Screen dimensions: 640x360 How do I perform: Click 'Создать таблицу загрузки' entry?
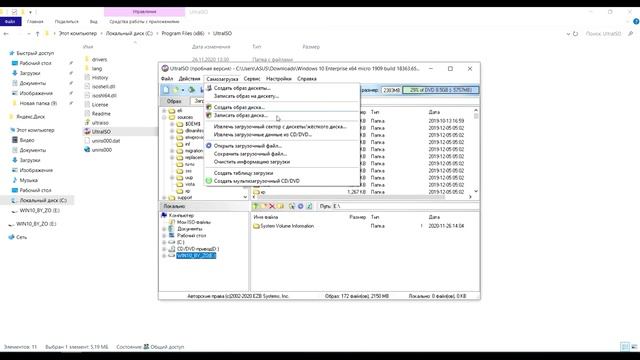coord(243,173)
